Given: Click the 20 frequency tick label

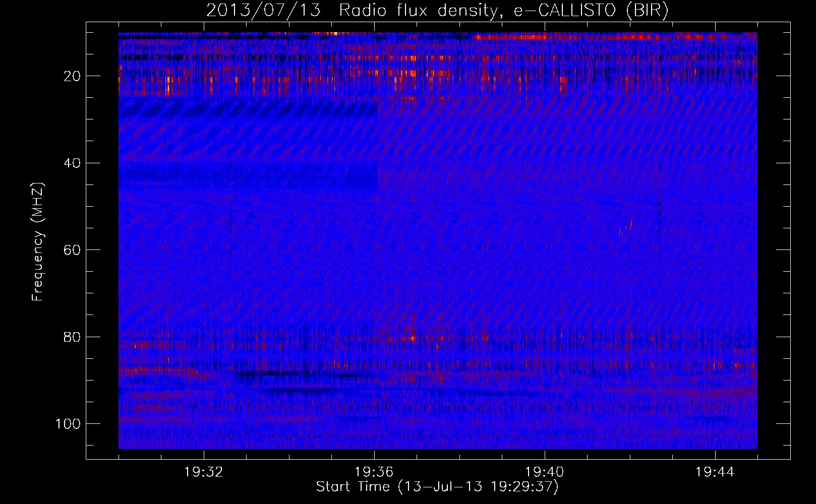Looking at the screenshot, I should (73, 76).
